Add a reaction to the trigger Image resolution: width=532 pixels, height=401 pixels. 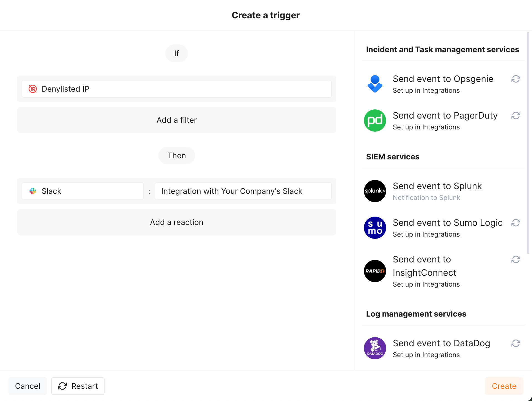pos(176,222)
